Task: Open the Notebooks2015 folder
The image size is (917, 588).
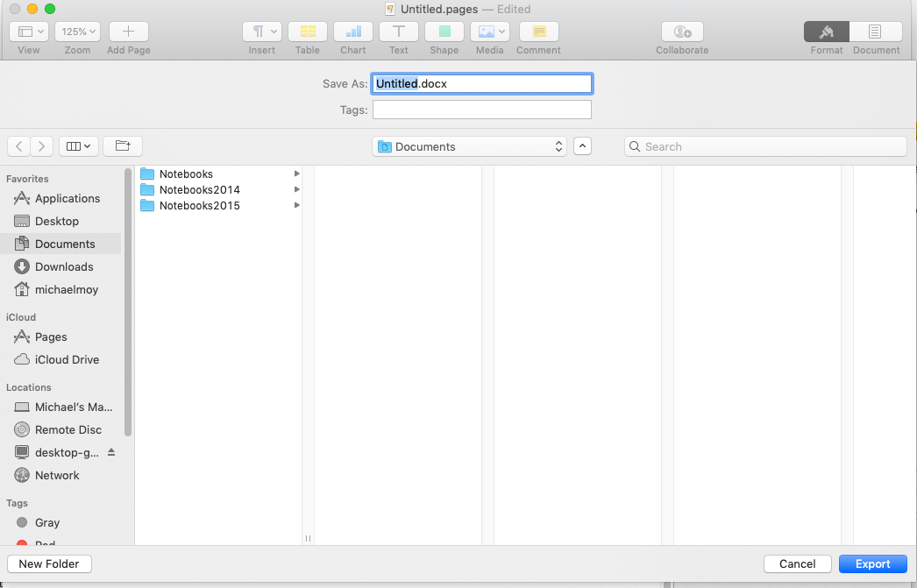Action: pos(220,205)
